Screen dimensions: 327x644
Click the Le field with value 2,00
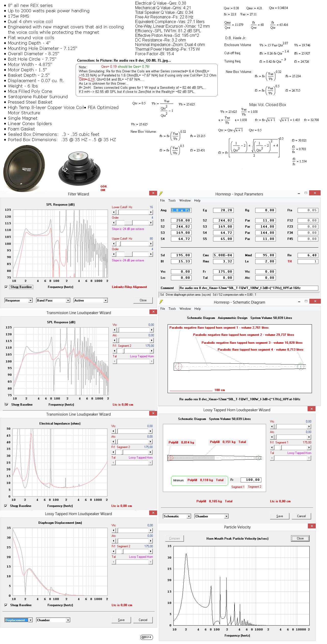pos(265,261)
